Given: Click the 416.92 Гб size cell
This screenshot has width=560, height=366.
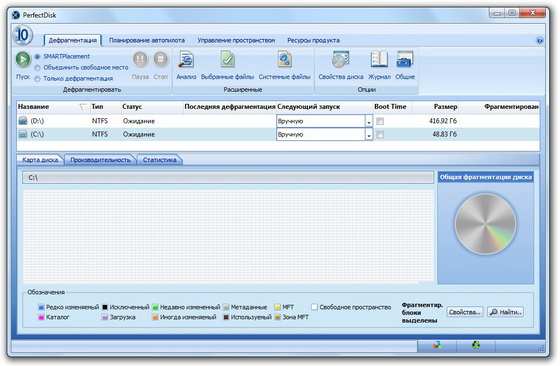Looking at the screenshot, I should click(x=443, y=121).
